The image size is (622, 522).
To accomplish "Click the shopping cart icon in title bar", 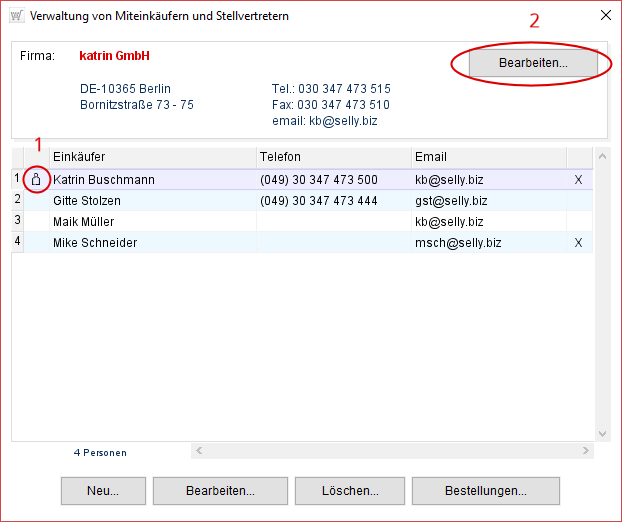I will 15,16.
